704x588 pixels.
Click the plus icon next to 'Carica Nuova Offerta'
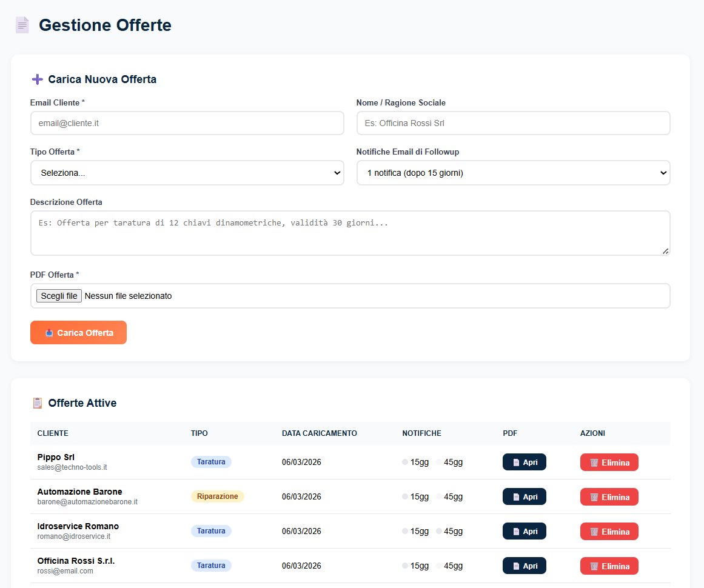36,79
